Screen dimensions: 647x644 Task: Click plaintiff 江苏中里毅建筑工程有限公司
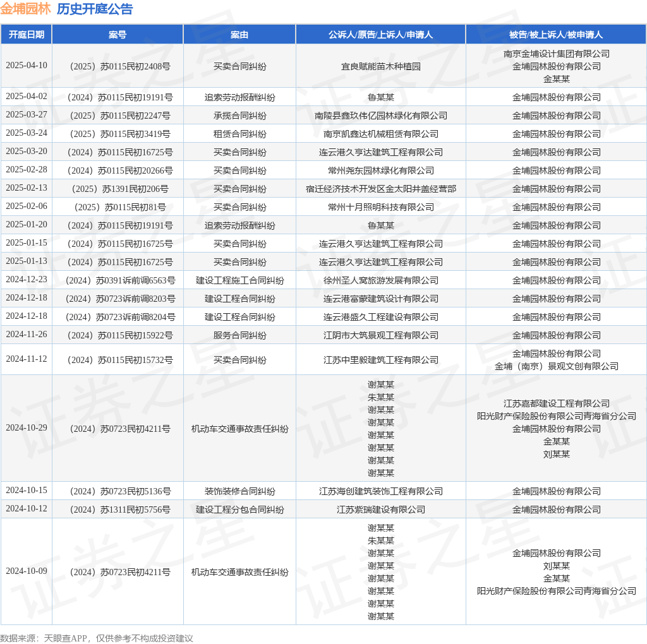pyautogui.click(x=380, y=360)
